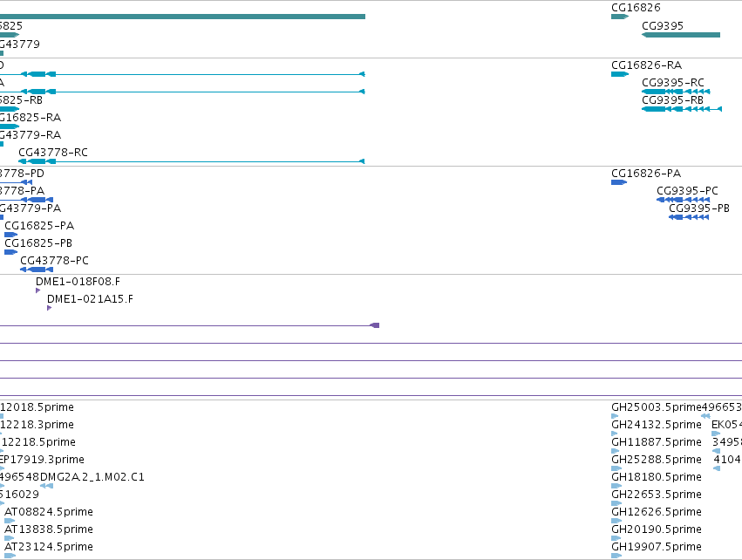
Task: Select the CG9395 gene bar glyph
Action: tap(681, 35)
